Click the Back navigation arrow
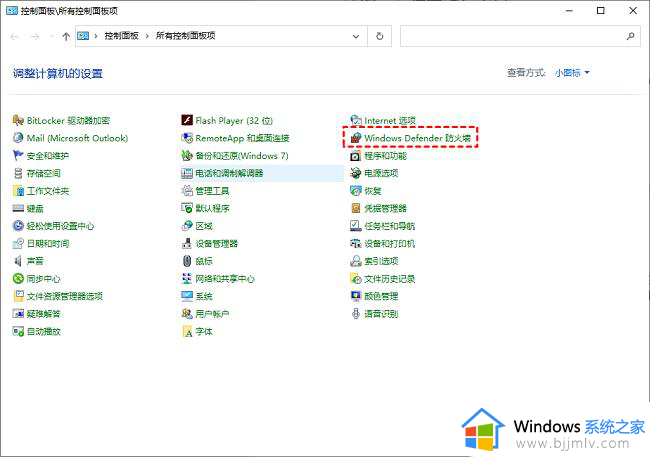The width and height of the screenshot is (650, 457). click(15, 36)
